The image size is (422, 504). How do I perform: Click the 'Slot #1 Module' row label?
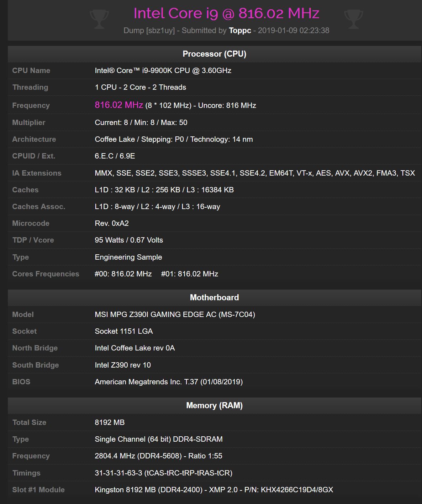(38, 490)
